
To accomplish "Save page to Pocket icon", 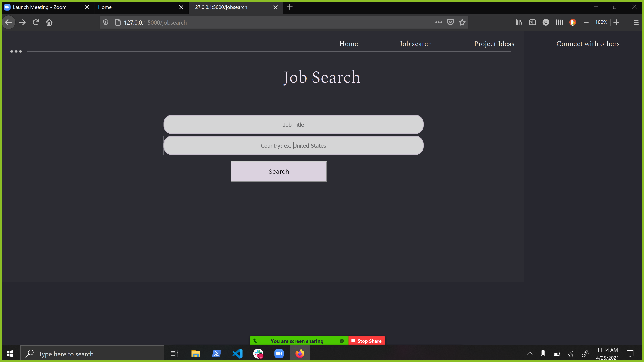I will click(x=450, y=22).
